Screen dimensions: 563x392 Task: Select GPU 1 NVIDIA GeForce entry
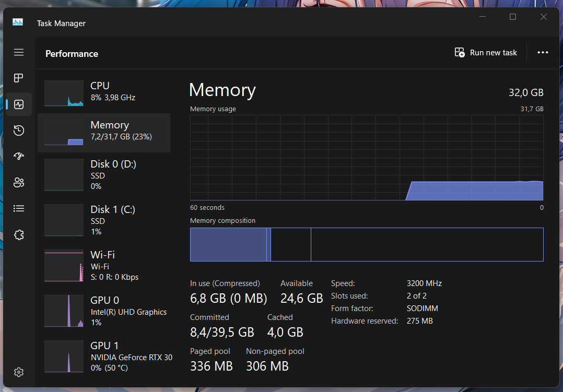pyautogui.click(x=104, y=357)
